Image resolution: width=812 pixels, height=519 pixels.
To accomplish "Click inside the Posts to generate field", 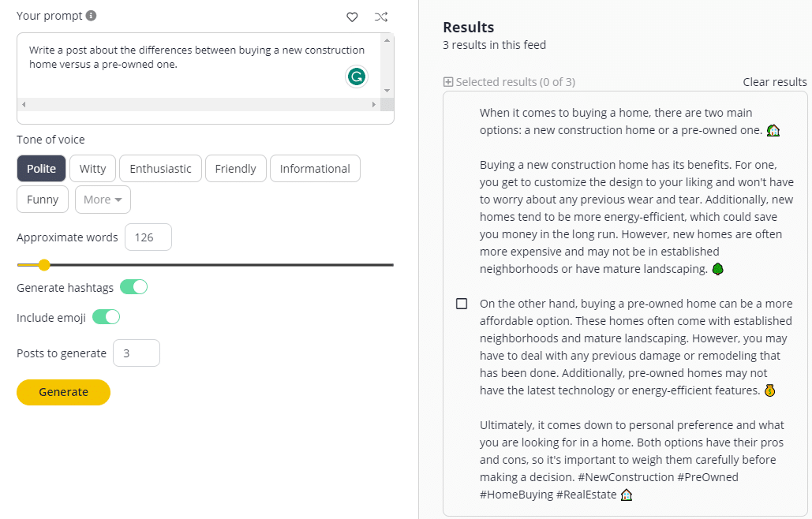I will (x=136, y=353).
